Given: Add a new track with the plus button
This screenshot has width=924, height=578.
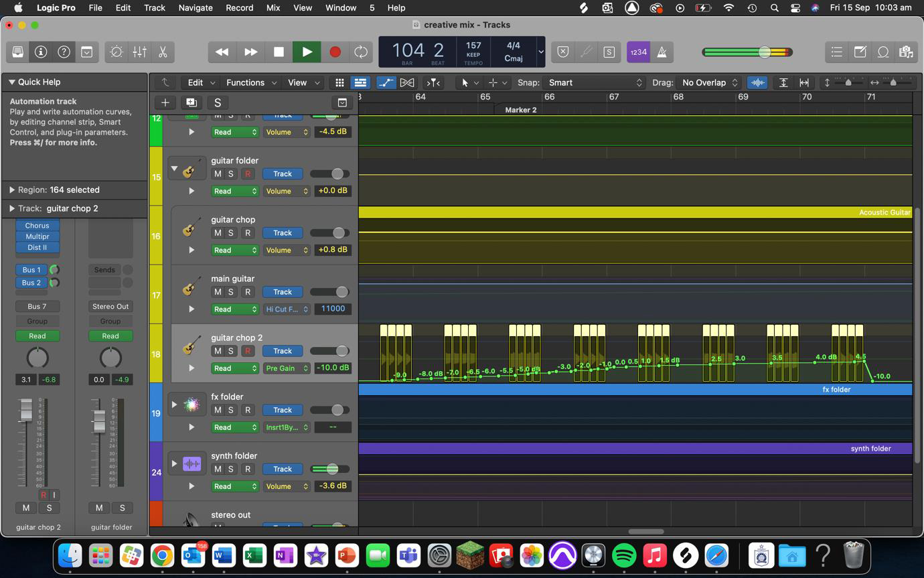Looking at the screenshot, I should click(165, 102).
